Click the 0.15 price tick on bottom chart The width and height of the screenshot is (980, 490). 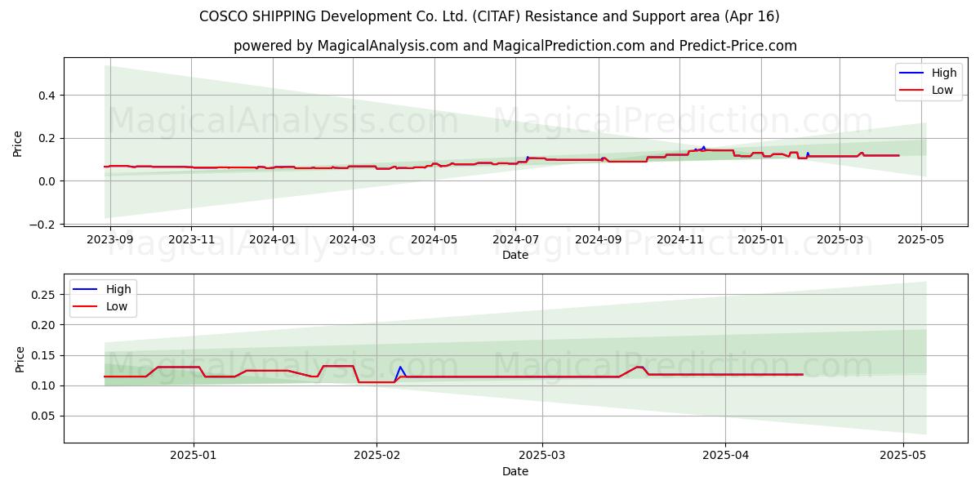click(x=44, y=355)
